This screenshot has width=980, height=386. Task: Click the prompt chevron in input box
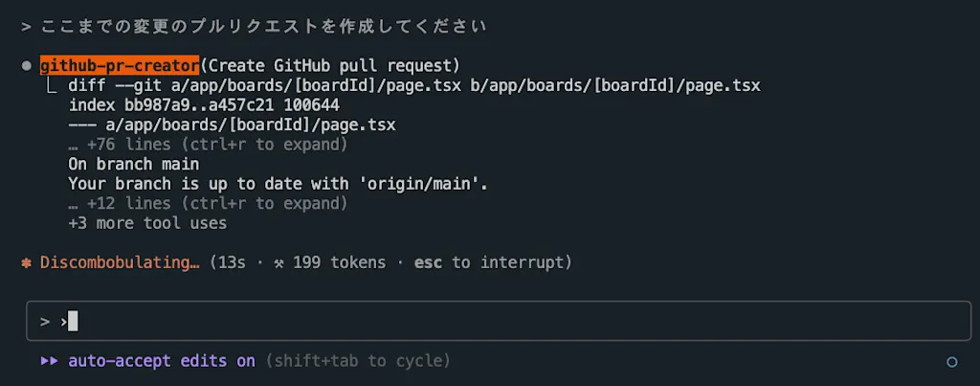[x=44, y=322]
